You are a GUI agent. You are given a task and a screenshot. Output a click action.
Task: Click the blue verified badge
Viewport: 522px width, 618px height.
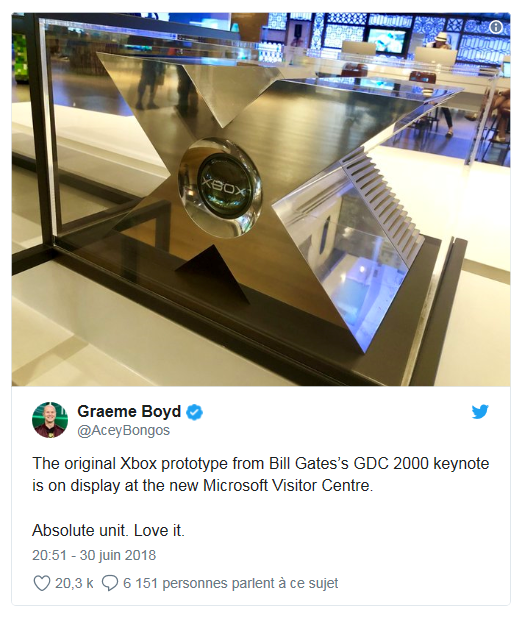pyautogui.click(x=194, y=412)
